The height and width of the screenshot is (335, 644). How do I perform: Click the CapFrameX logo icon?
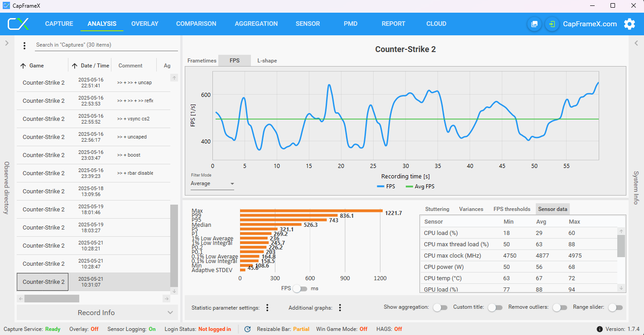[19, 24]
